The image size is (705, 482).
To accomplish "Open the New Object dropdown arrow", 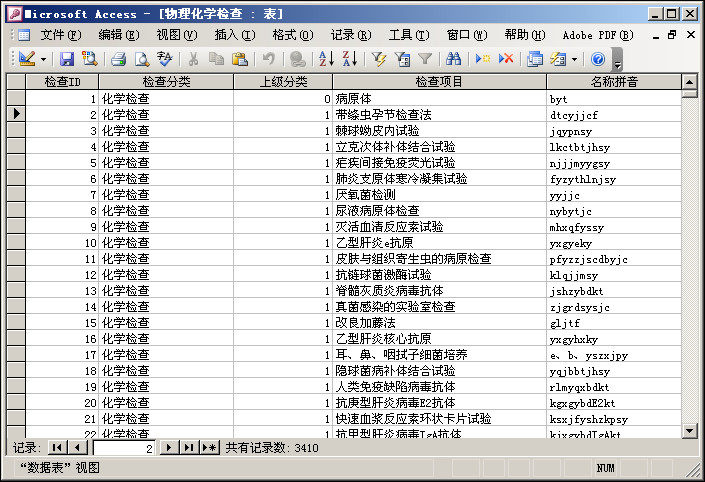I will [x=574, y=59].
